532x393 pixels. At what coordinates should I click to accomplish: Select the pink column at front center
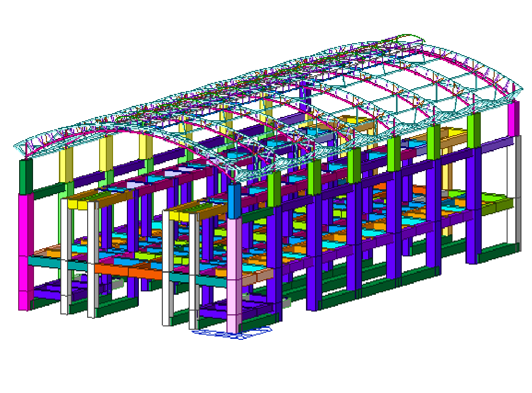234,273
